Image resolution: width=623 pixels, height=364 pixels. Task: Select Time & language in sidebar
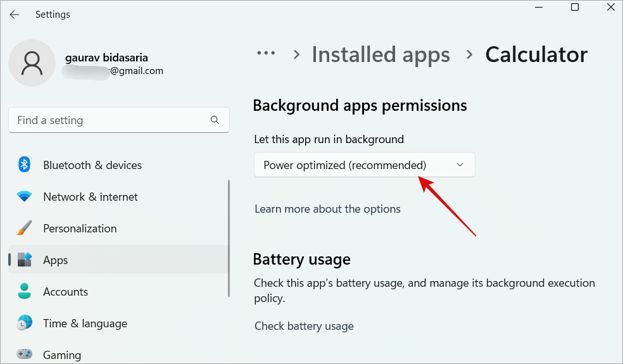(85, 323)
